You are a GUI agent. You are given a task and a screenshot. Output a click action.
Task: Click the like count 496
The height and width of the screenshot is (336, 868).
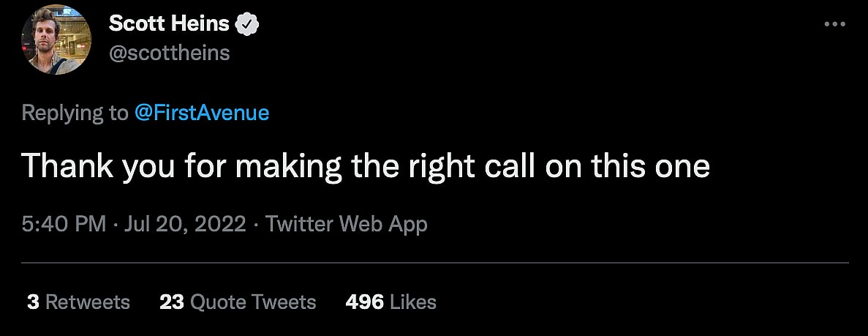click(364, 302)
